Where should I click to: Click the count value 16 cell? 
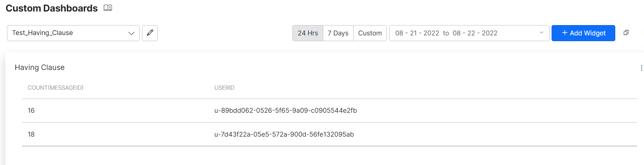click(31, 111)
